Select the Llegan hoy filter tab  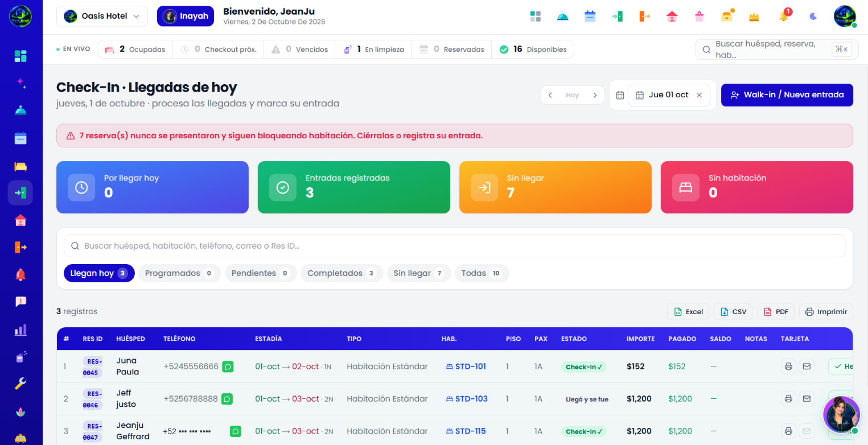(99, 273)
